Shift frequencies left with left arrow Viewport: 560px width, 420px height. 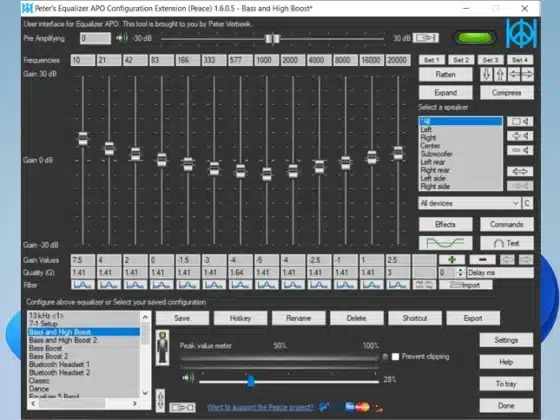(514, 74)
